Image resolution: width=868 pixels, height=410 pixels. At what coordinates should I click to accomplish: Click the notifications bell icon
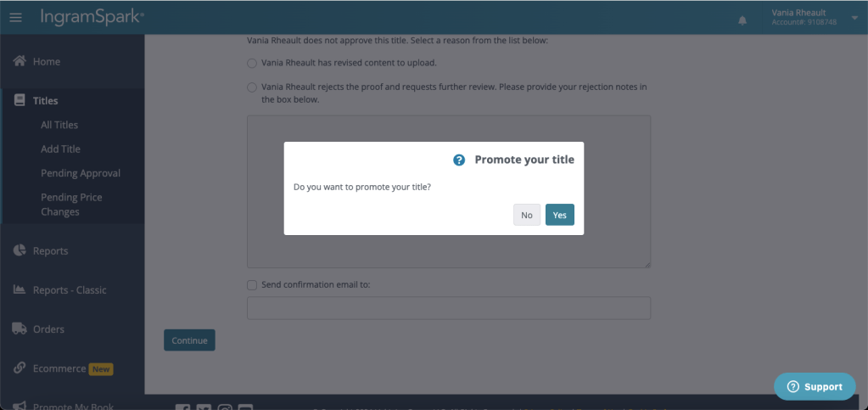tap(743, 19)
